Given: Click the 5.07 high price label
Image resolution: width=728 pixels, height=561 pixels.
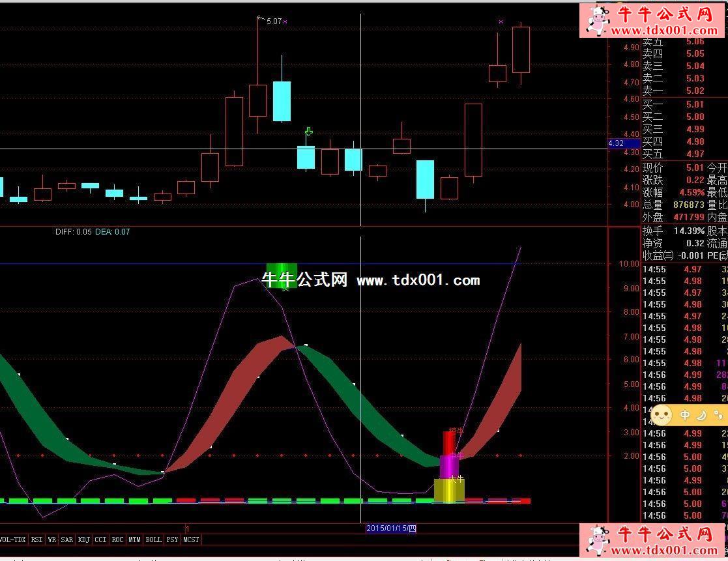Looking at the screenshot, I should (274, 22).
